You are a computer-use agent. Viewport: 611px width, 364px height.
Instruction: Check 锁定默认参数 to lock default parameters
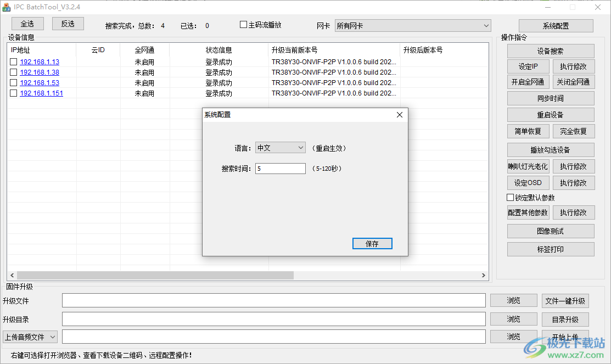coord(509,198)
